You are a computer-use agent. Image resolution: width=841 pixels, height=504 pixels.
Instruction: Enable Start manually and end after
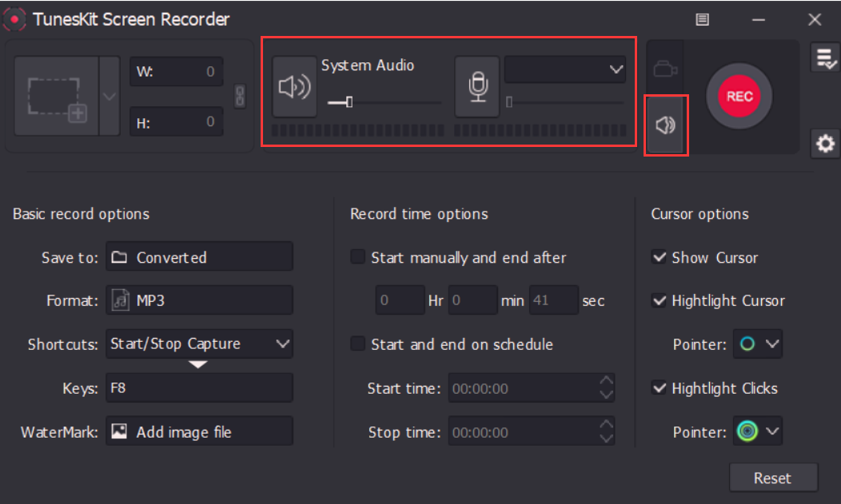pos(357,257)
